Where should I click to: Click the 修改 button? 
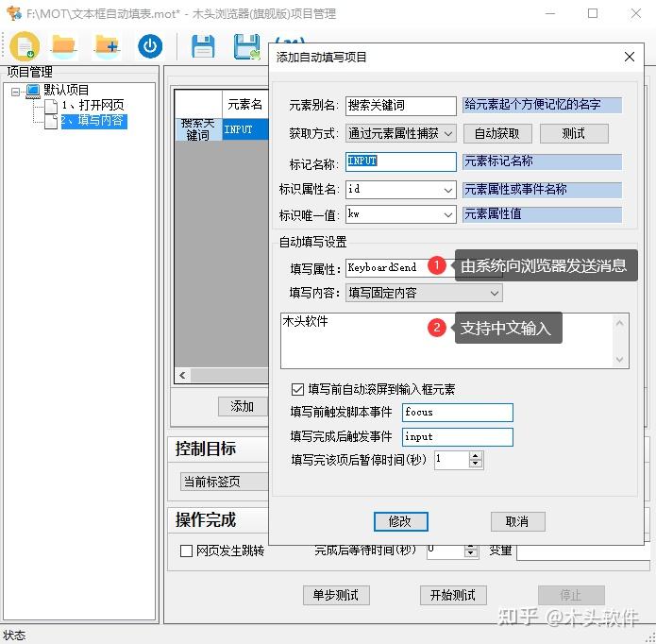(x=400, y=521)
